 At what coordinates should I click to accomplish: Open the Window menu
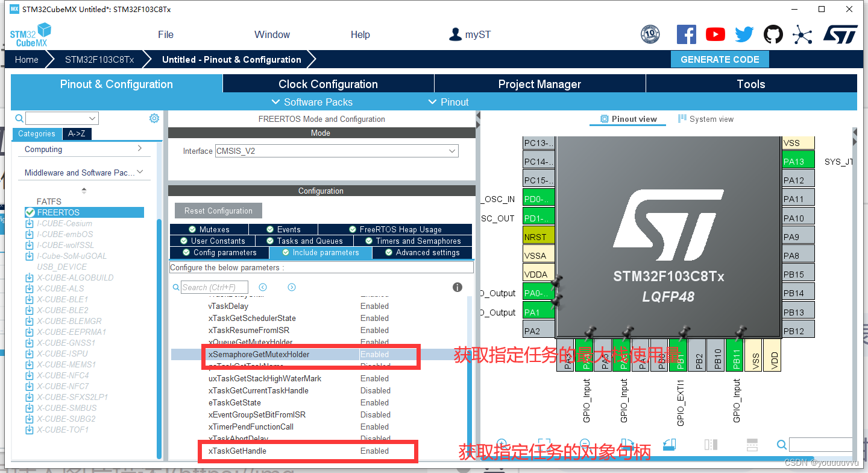pos(272,34)
